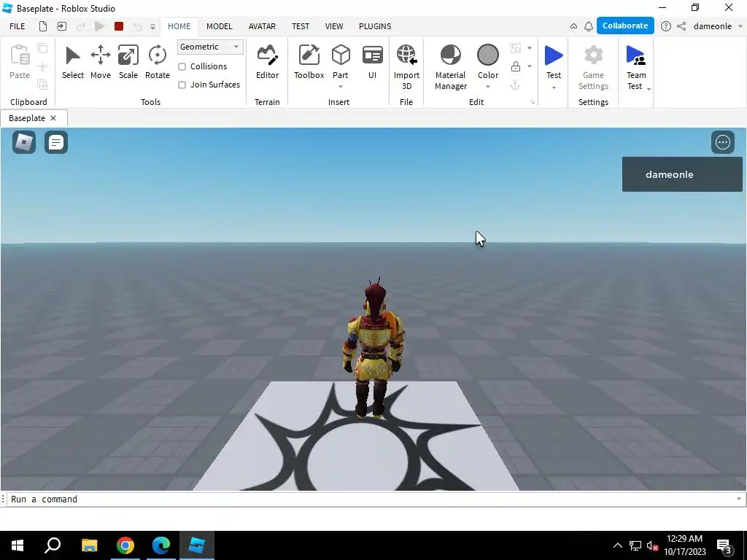Open quick access toolbar customize dropdown
This screenshot has width=747, height=560.
(x=152, y=27)
